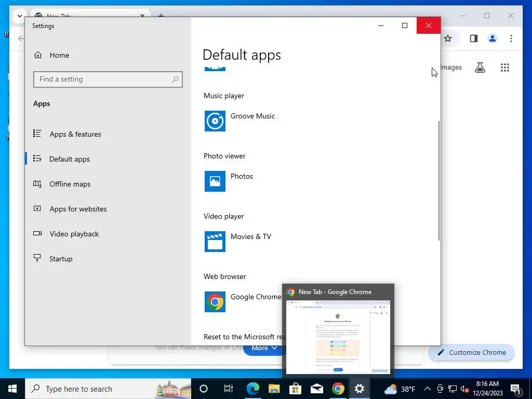532x399 pixels.
Task: Click the taskbar search box
Action: (x=108, y=389)
